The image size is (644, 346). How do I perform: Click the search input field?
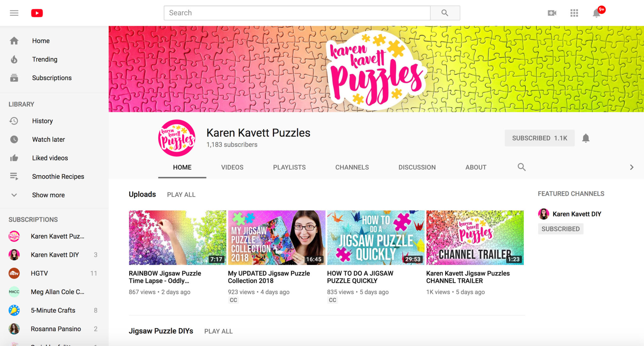pyautogui.click(x=297, y=13)
